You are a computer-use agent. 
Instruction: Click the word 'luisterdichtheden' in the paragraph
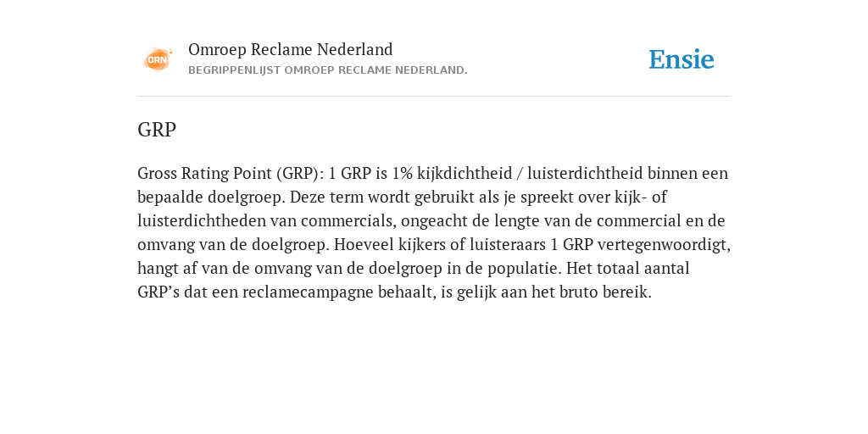click(x=202, y=221)
